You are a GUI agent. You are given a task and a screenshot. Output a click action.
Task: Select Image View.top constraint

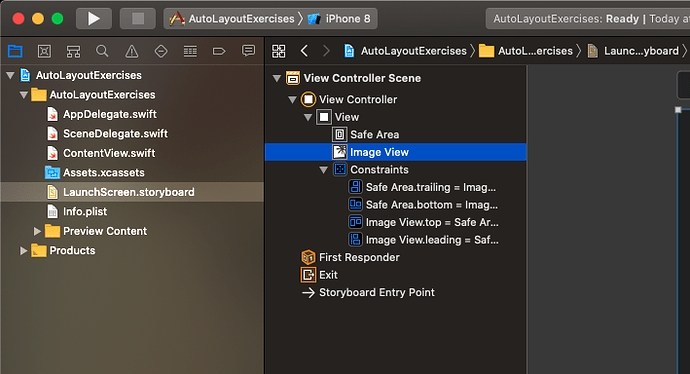pyautogui.click(x=424, y=222)
